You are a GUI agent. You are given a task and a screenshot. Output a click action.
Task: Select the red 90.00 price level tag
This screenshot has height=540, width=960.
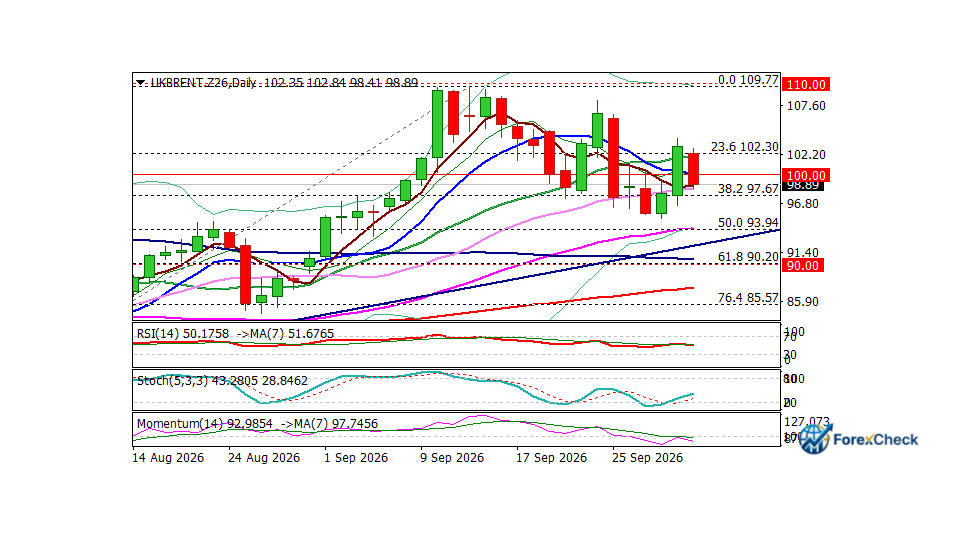click(x=802, y=266)
